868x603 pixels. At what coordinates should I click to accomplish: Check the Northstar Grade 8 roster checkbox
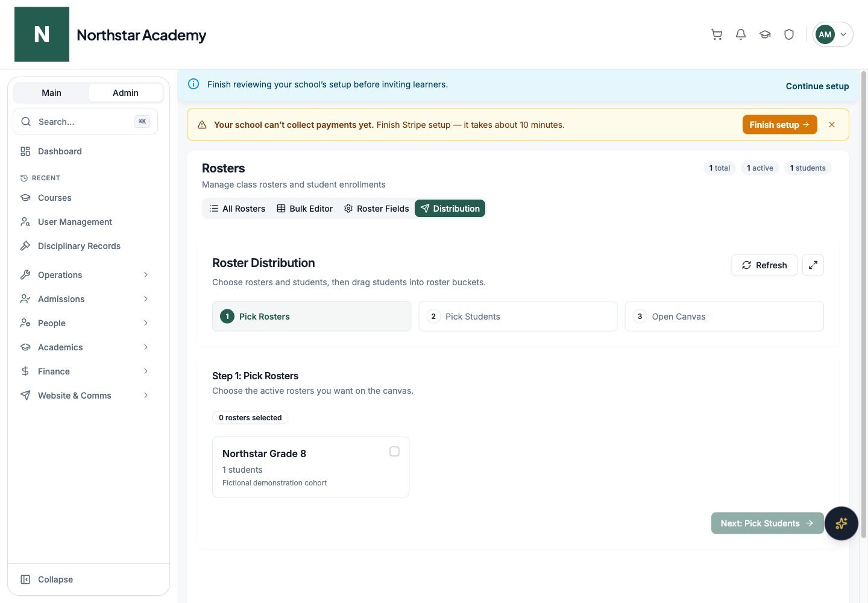tap(394, 452)
